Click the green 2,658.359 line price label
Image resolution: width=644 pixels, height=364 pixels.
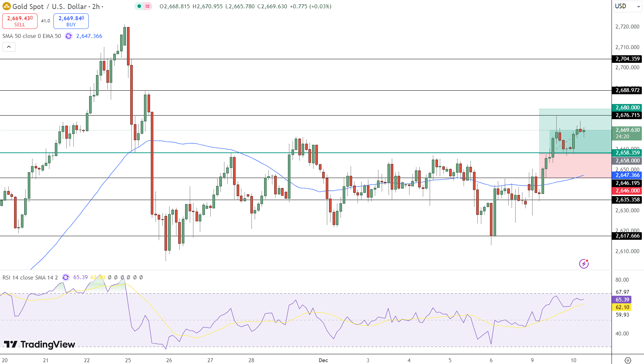627,153
